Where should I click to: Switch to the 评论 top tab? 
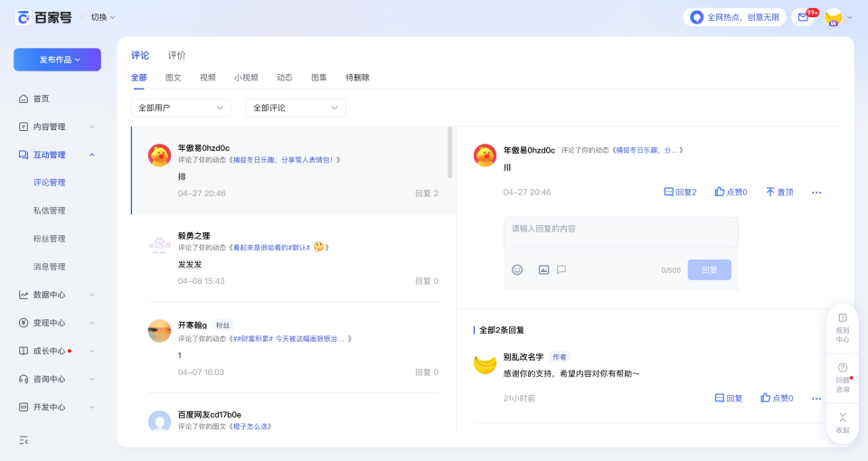pyautogui.click(x=140, y=55)
